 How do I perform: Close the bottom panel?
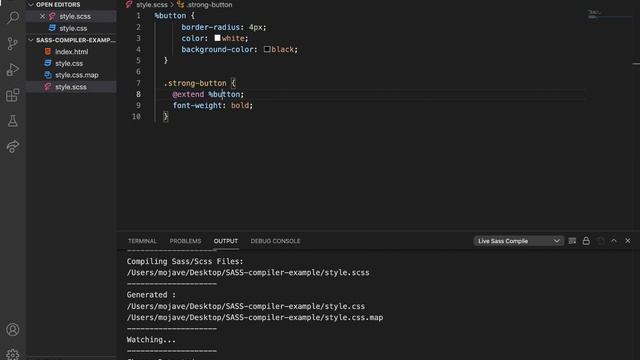[628, 241]
